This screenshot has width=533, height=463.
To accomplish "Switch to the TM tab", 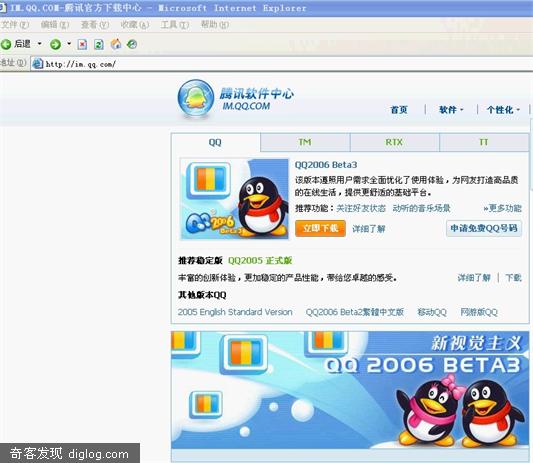I will (305, 142).
